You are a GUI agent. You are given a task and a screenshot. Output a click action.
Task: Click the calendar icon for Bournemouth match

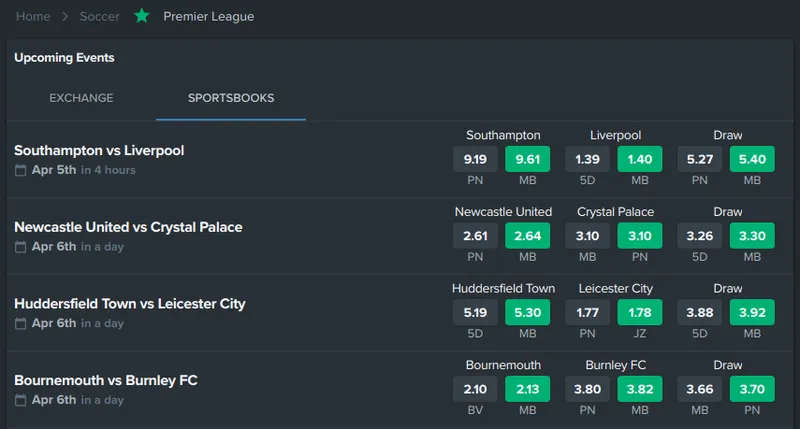click(x=20, y=400)
